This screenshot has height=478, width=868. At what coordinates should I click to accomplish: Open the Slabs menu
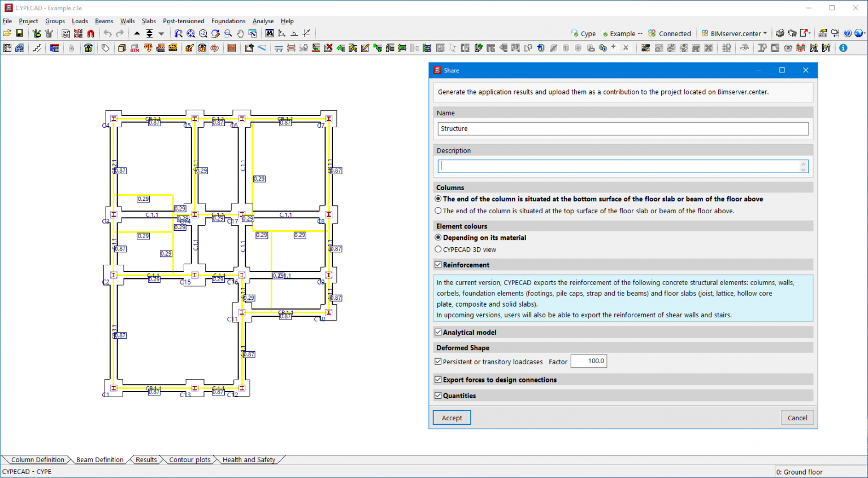tap(149, 21)
